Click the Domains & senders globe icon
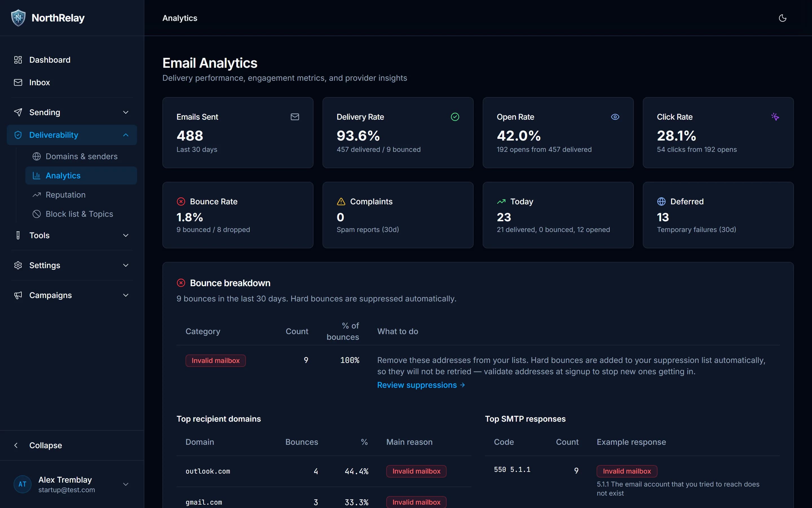 click(x=37, y=156)
